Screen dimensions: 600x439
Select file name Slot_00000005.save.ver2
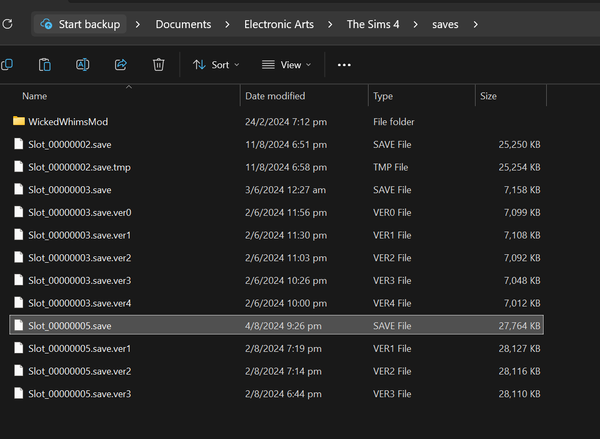80,371
